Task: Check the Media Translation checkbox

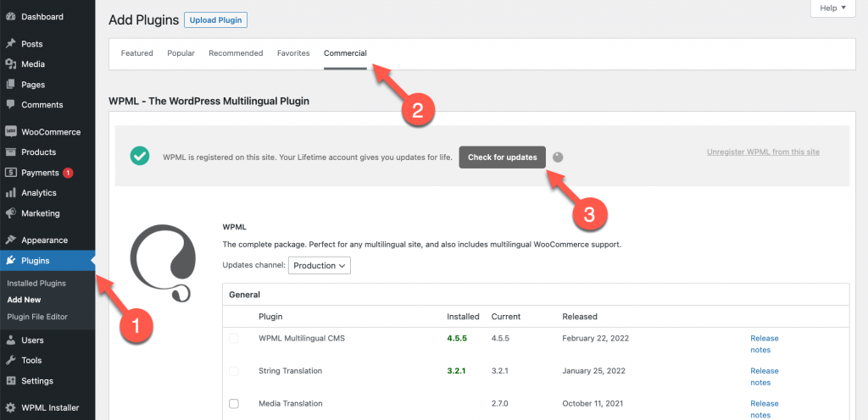Action: pos(234,403)
